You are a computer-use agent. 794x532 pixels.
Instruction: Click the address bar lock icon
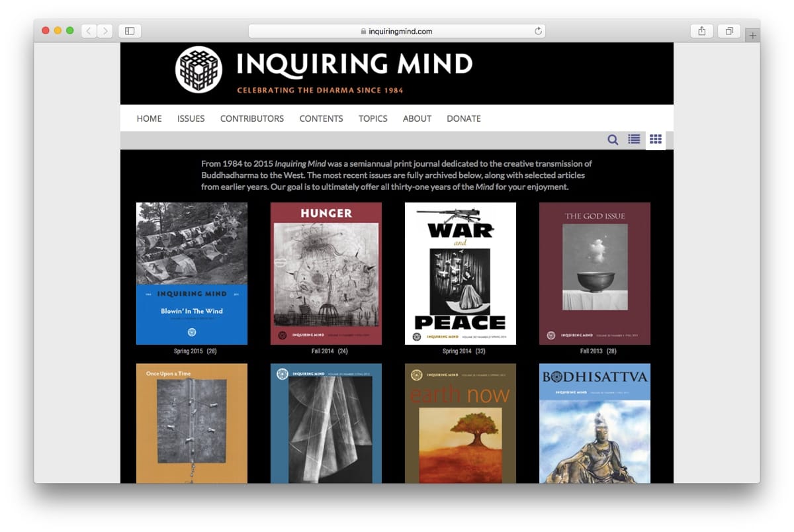(363, 31)
